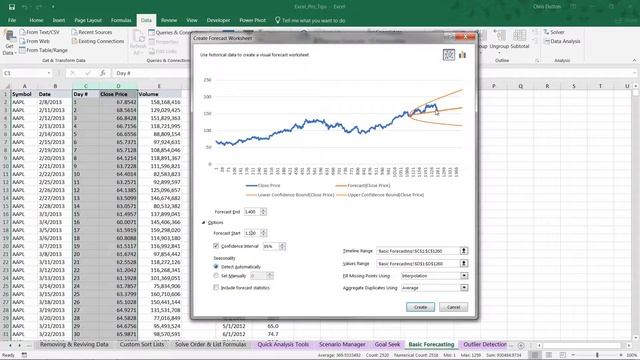This screenshot has width=640, height=360.
Task: Click cell showing date 2/8/2013
Action: pyautogui.click(x=55, y=102)
